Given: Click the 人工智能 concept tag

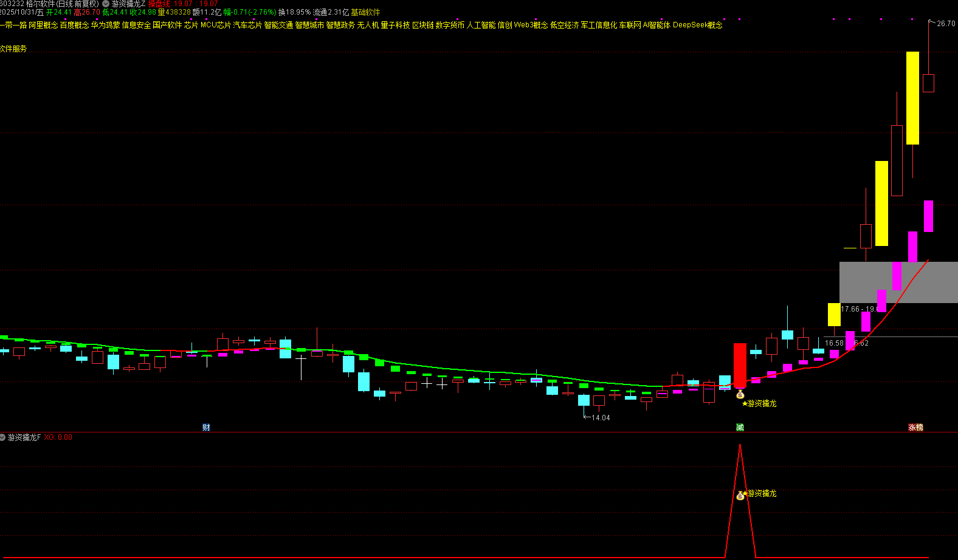Looking at the screenshot, I should point(481,25).
